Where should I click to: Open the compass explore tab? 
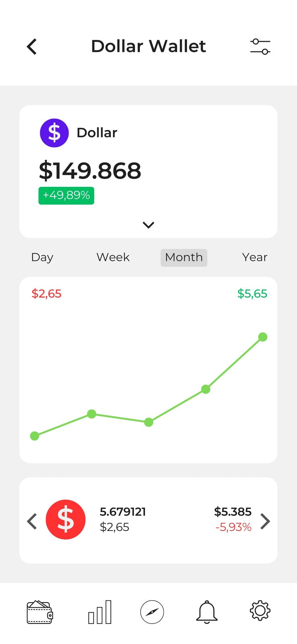(152, 612)
